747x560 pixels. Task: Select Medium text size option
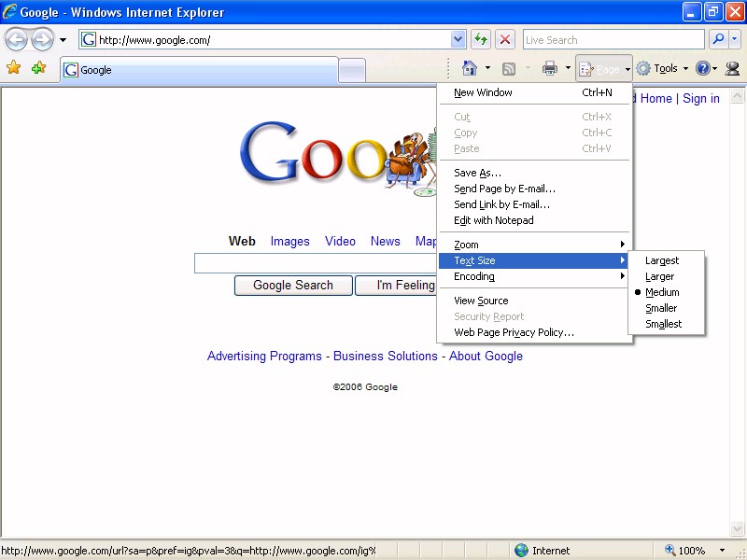667,292
